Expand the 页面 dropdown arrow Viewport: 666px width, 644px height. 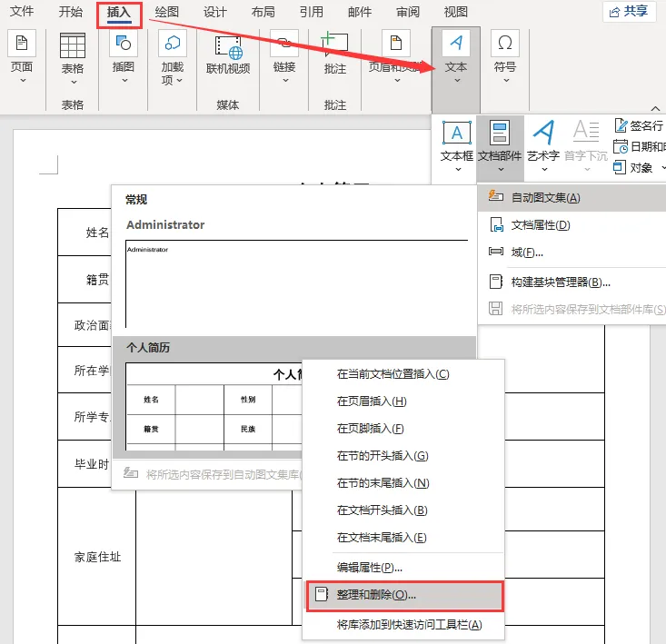click(x=23, y=80)
